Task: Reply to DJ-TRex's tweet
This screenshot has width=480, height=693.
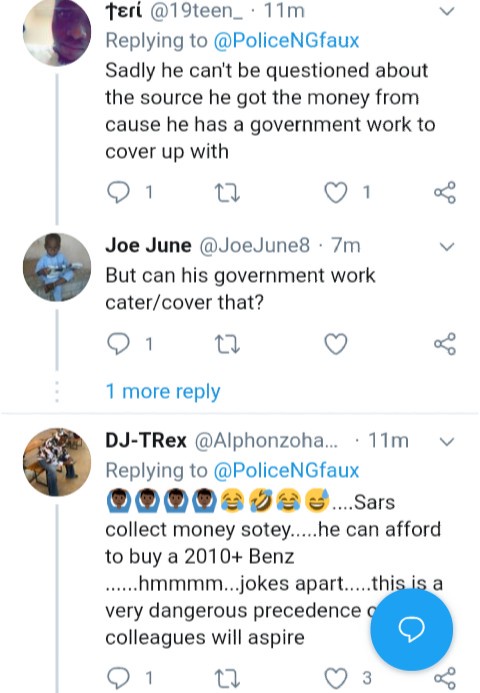Action: 118,678
